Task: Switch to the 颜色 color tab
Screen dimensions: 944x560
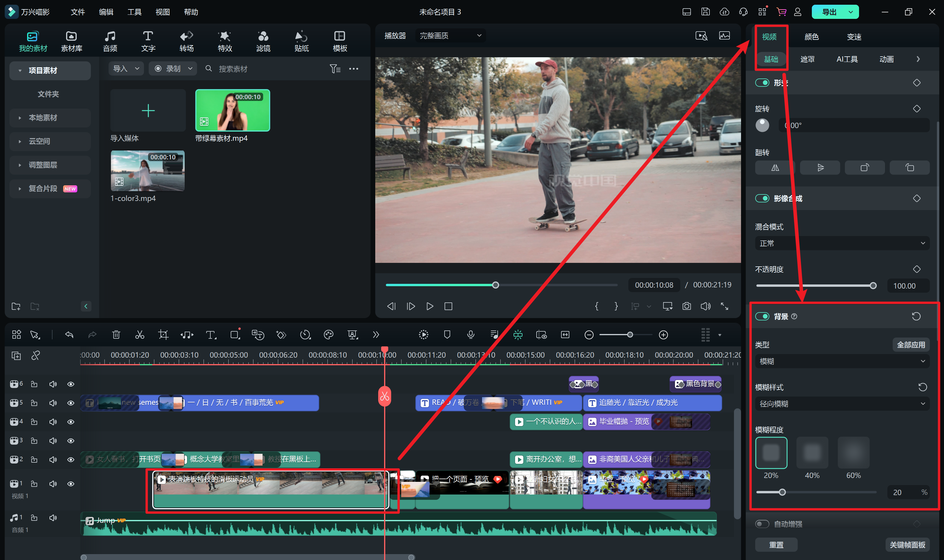Action: tap(812, 37)
